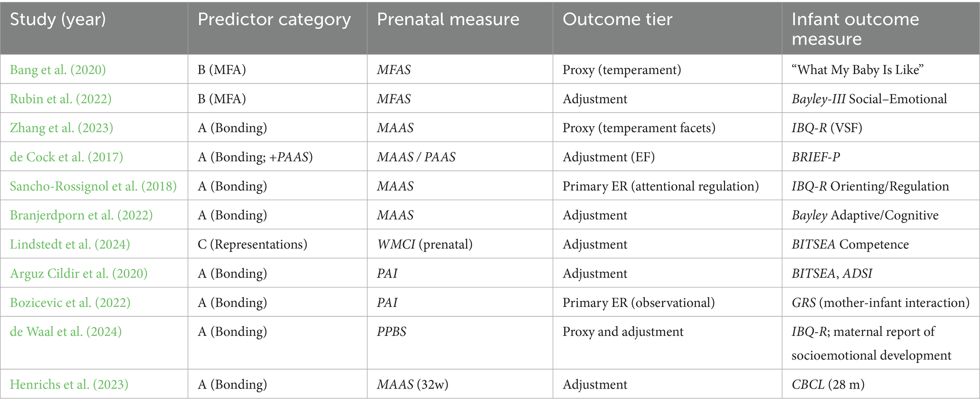Select the "Infant outcome measure" header

click(x=855, y=28)
